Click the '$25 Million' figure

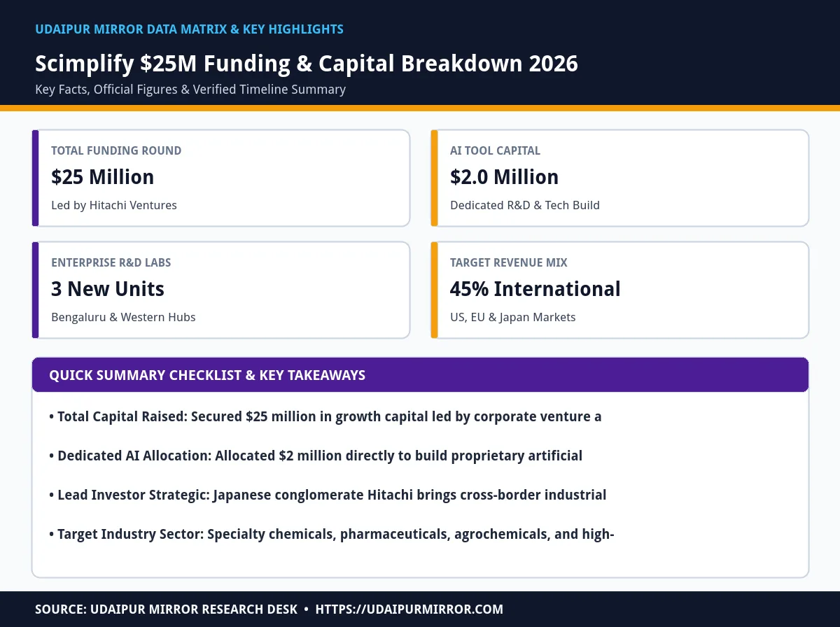[x=103, y=177]
